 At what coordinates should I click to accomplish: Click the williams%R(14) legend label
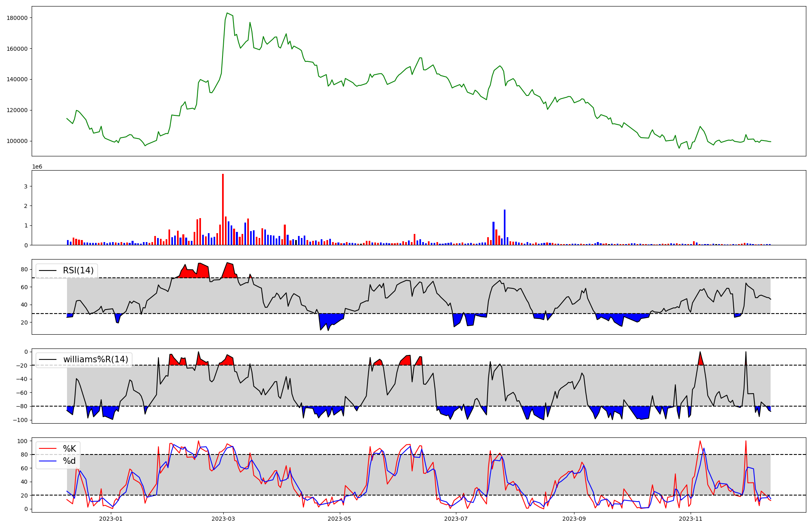point(95,359)
